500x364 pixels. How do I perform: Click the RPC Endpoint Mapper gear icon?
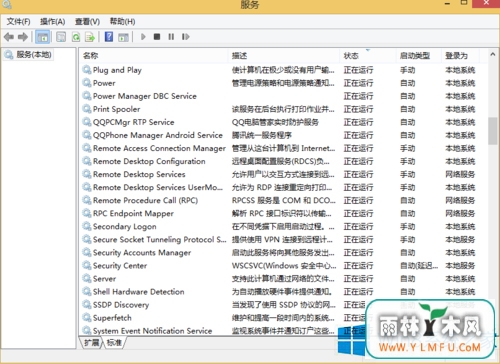tap(87, 213)
